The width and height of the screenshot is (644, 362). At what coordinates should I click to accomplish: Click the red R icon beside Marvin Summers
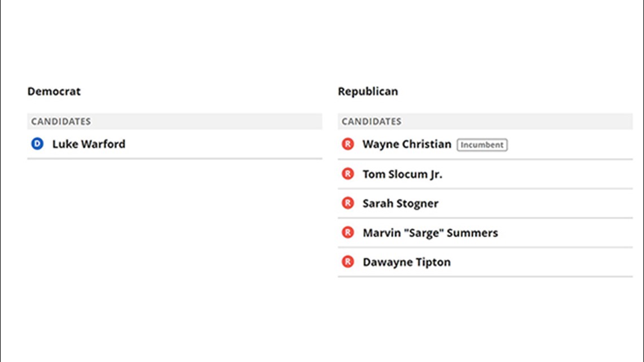tap(348, 232)
